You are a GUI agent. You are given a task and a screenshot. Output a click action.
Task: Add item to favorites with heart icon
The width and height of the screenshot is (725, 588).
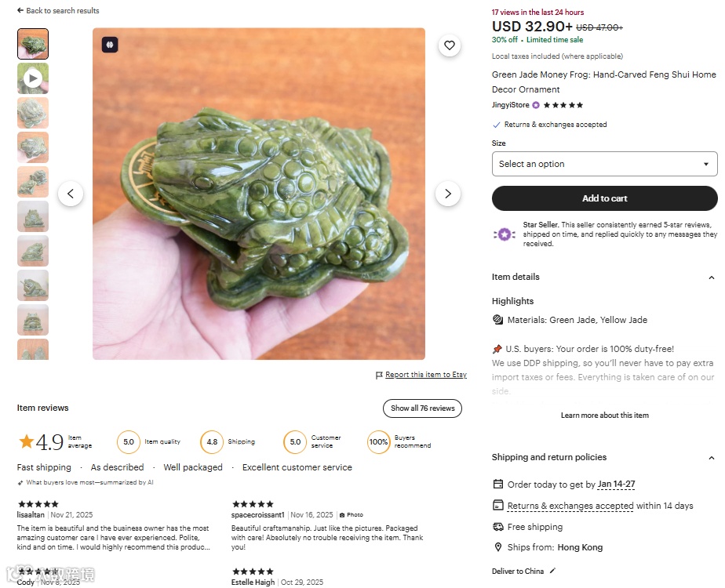point(449,45)
